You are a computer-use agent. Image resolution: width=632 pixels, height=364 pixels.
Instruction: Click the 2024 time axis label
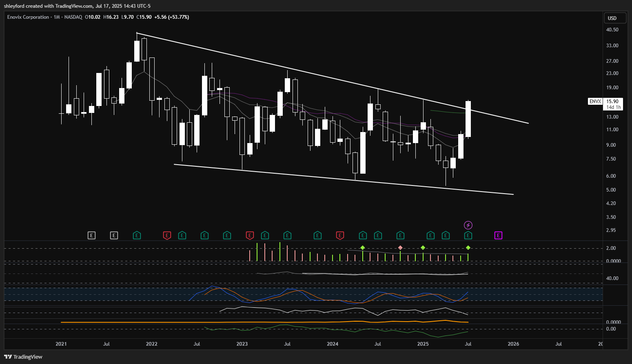[x=333, y=344]
